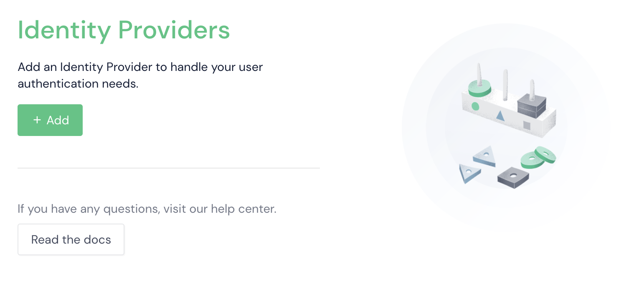644x302 pixels.
Task: Click the white peg board base
Action: 509,113
